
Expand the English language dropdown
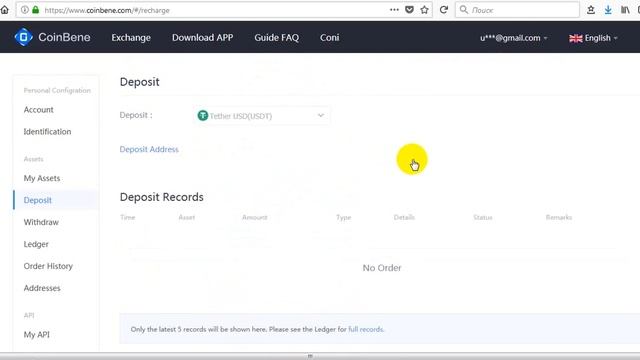pyautogui.click(x=593, y=38)
